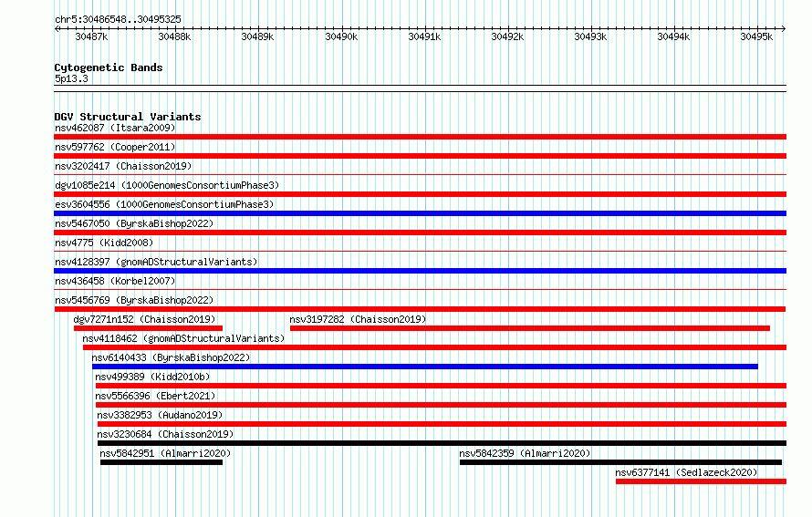Select nsv5456769 (ByrskaBishop2022) label
Image resolution: width=812 pixels, height=517 pixels.
(134, 300)
